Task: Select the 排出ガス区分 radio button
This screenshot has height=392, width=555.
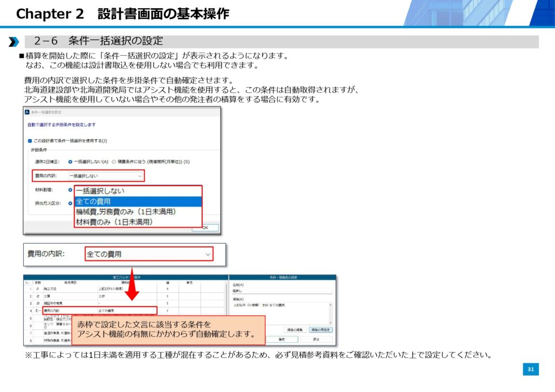Action: (70, 204)
